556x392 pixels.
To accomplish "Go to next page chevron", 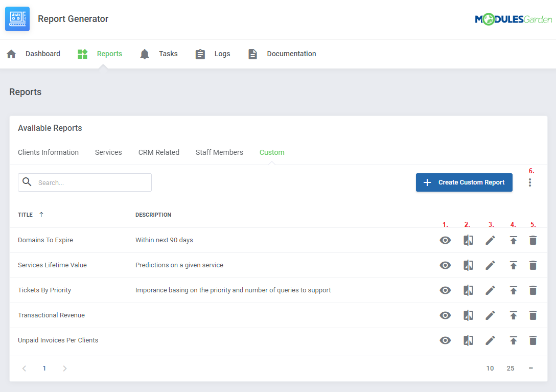I will [64, 368].
